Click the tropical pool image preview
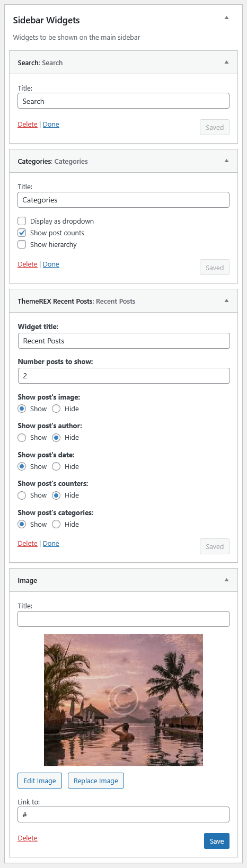This screenshot has width=247, height=868. click(124, 699)
